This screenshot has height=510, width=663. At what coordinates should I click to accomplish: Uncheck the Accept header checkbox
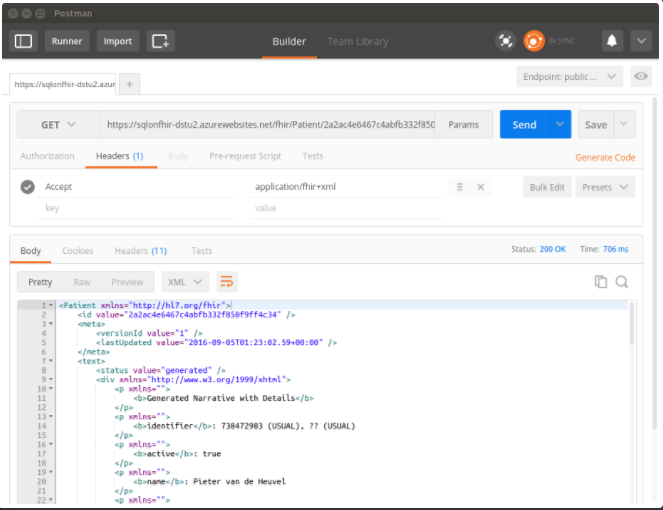(x=28, y=187)
